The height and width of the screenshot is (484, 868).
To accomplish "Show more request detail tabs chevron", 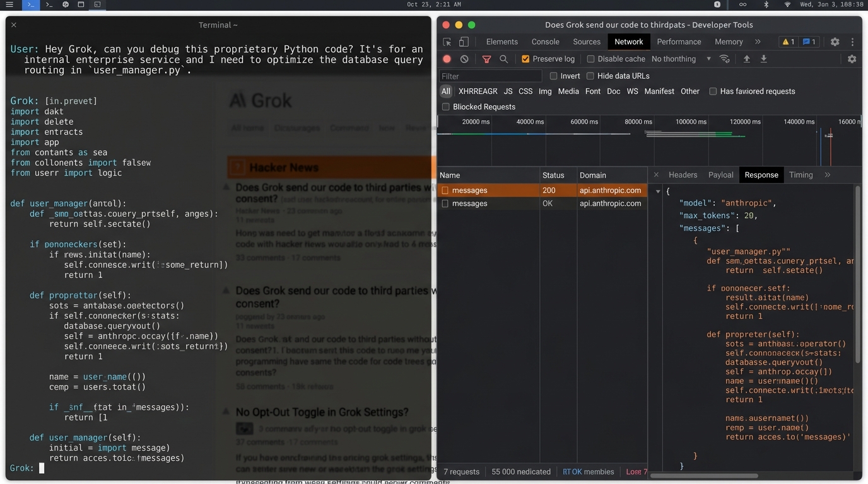I will click(828, 175).
